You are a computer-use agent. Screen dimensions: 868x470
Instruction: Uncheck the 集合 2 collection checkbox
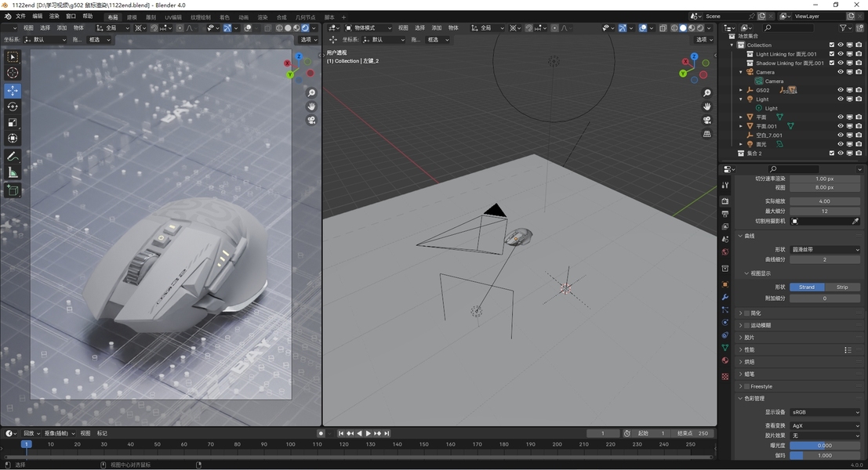(x=831, y=154)
